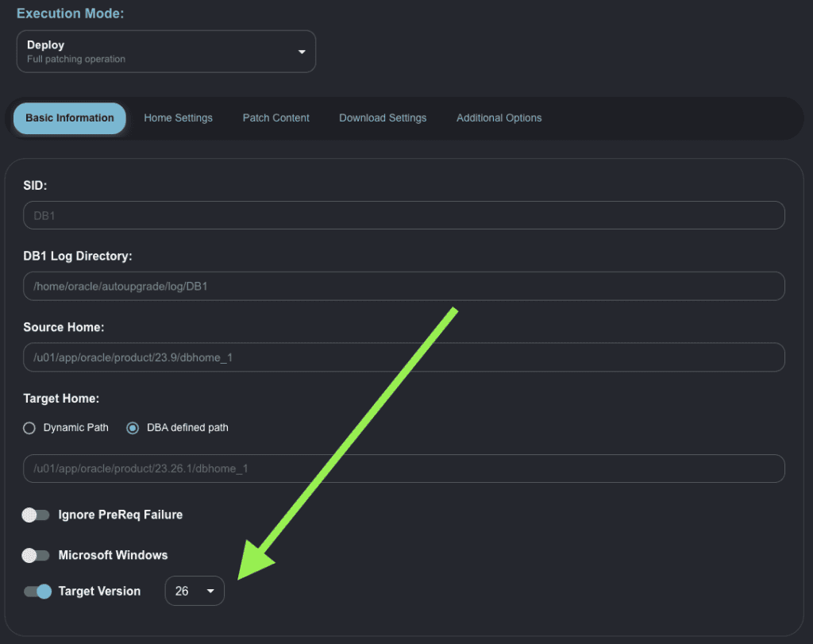813x644 pixels.
Task: Open the Target Version 26 dropdown
Action: [195, 592]
